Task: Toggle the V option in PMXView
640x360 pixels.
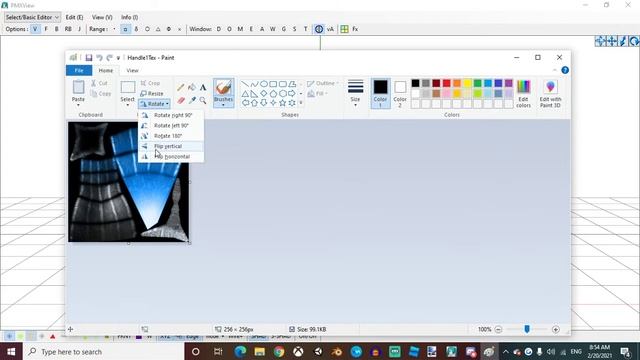Action: (x=35, y=29)
